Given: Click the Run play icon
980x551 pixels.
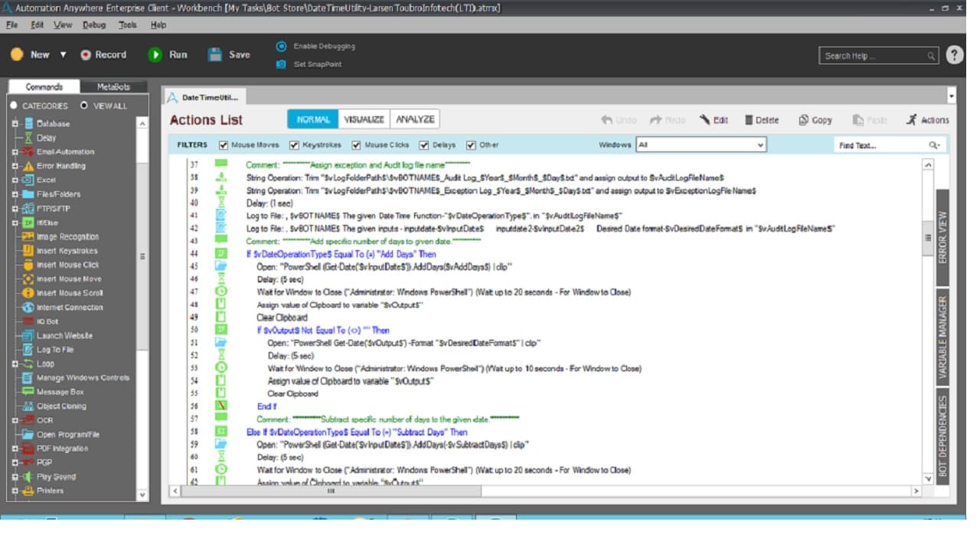Looking at the screenshot, I should point(155,54).
